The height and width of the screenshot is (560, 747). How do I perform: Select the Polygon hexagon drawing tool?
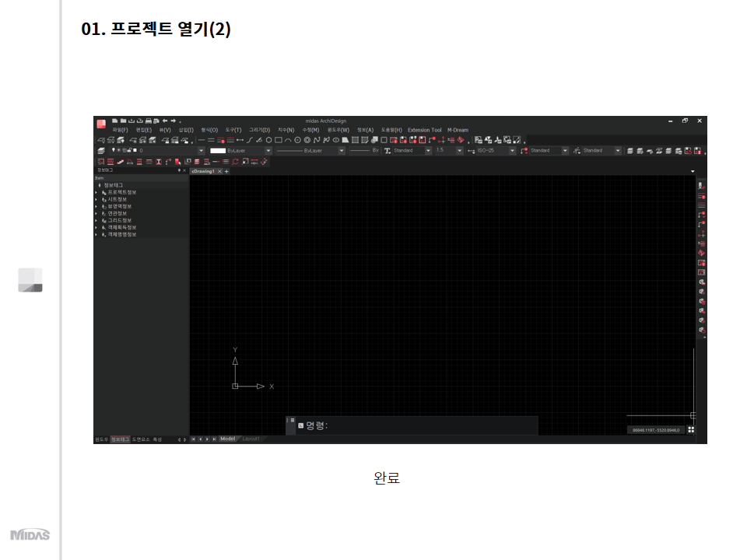click(x=268, y=140)
